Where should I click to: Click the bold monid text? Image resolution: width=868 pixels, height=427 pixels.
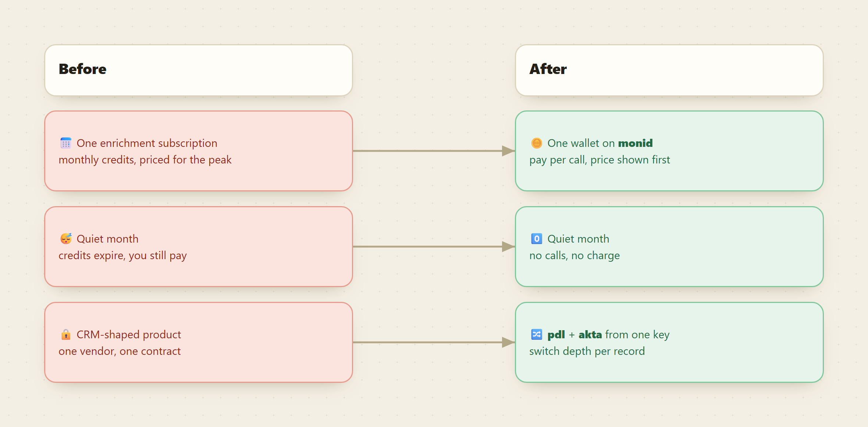point(635,143)
